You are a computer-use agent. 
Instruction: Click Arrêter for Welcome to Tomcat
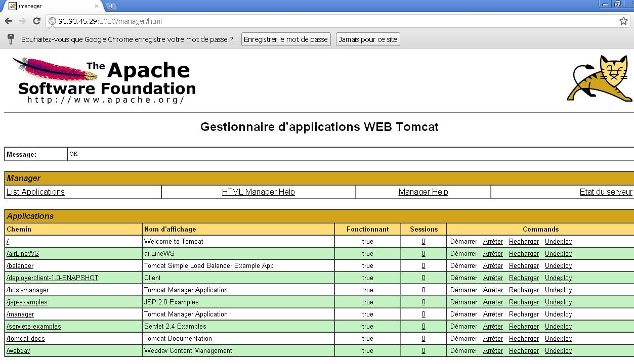[493, 242]
